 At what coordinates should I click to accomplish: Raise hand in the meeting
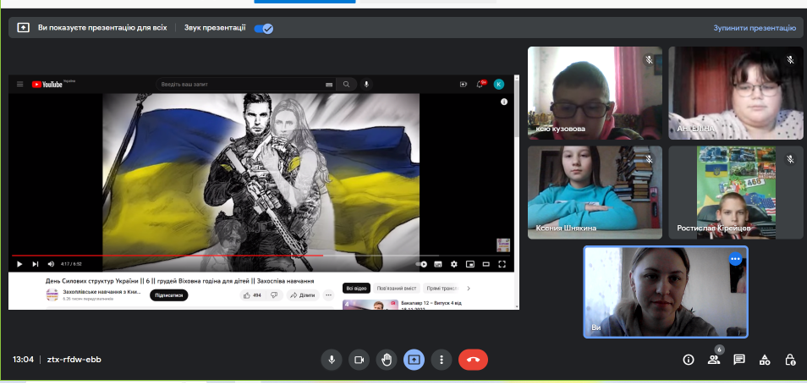387,360
